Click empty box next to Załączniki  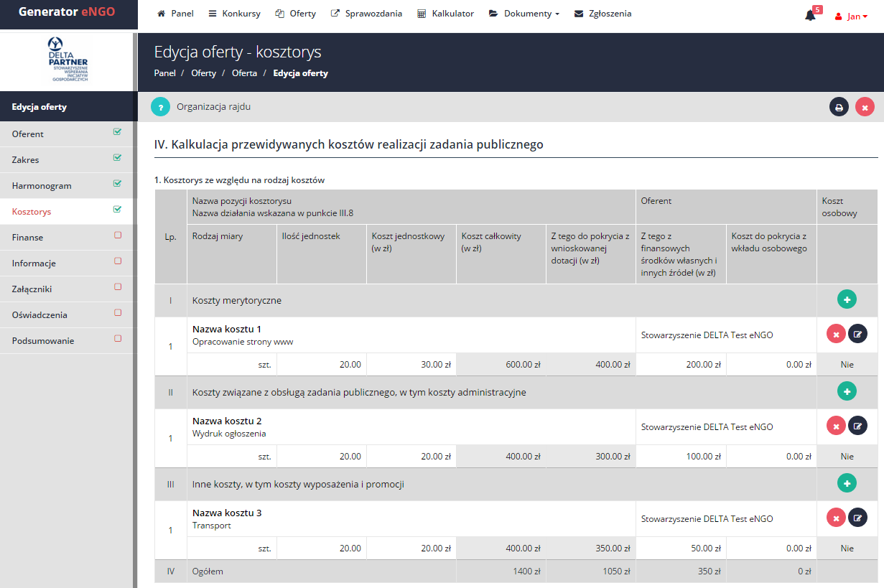(118, 287)
